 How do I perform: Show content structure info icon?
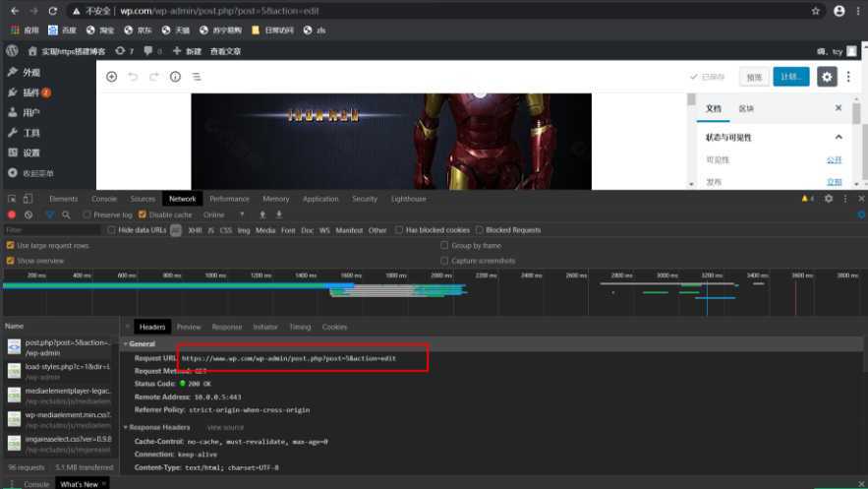175,77
